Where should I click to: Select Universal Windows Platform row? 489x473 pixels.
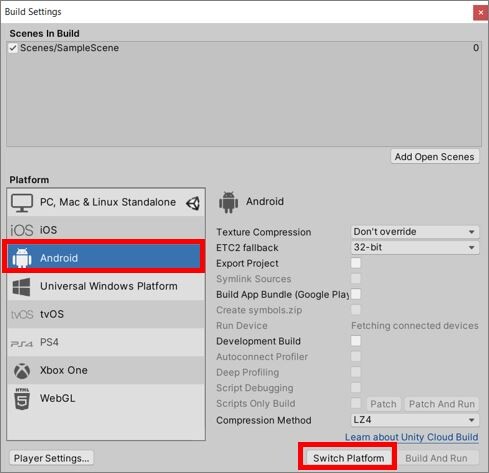pyautogui.click(x=106, y=286)
